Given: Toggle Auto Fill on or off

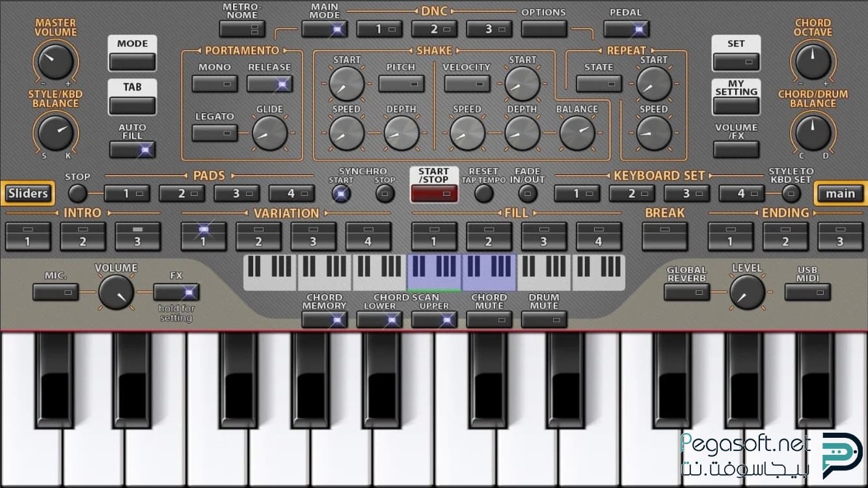Looking at the screenshot, I should tap(133, 149).
